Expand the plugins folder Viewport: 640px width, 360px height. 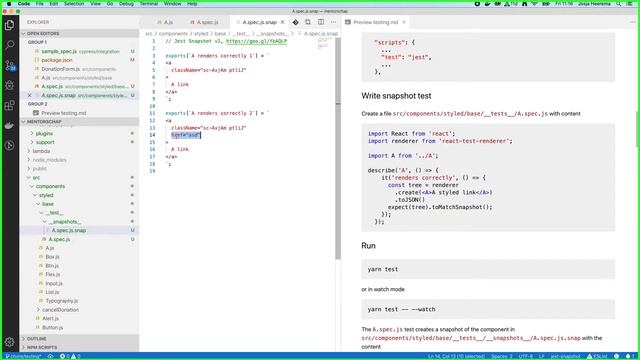click(44, 133)
